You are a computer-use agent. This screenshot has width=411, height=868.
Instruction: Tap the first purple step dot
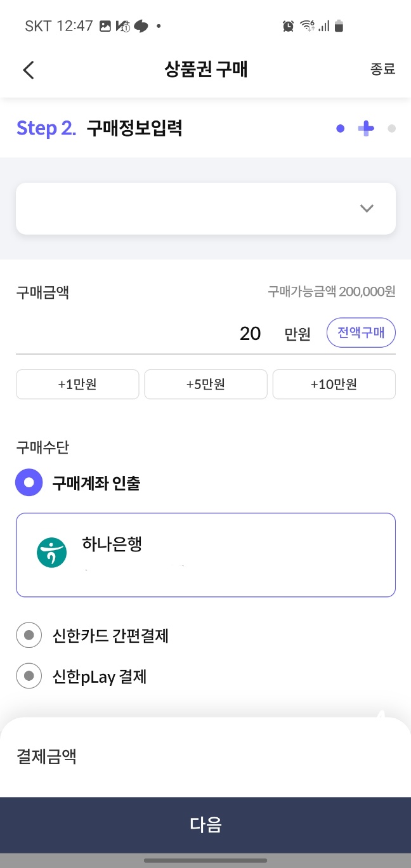[x=341, y=128]
